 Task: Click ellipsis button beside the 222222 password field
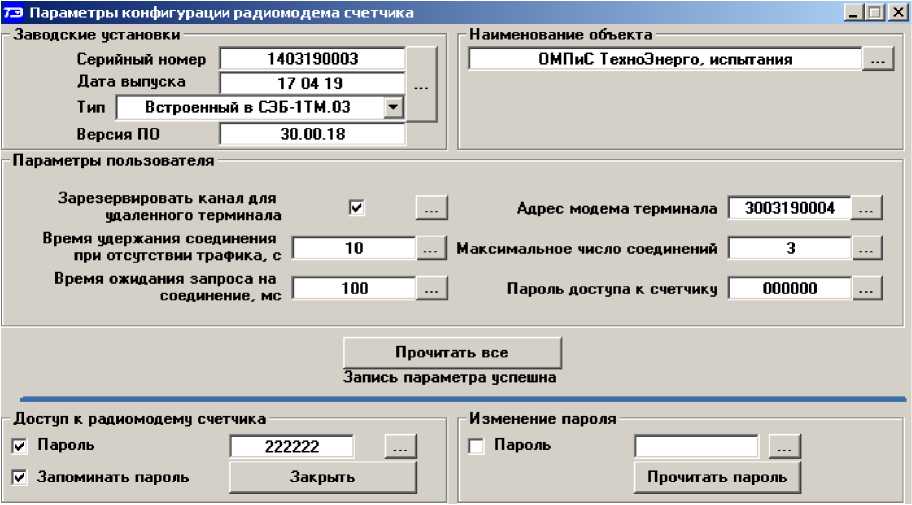[400, 446]
